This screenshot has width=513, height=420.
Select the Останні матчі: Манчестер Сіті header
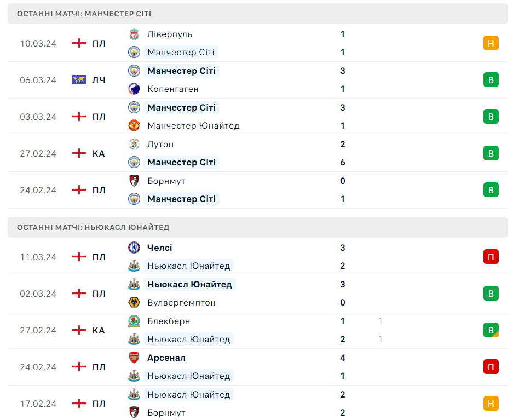point(84,14)
